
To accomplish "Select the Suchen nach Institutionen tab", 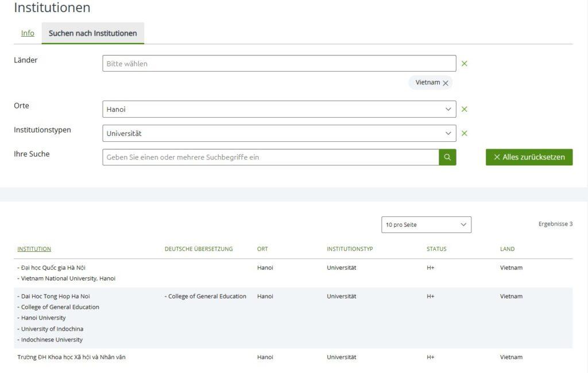I will [92, 33].
